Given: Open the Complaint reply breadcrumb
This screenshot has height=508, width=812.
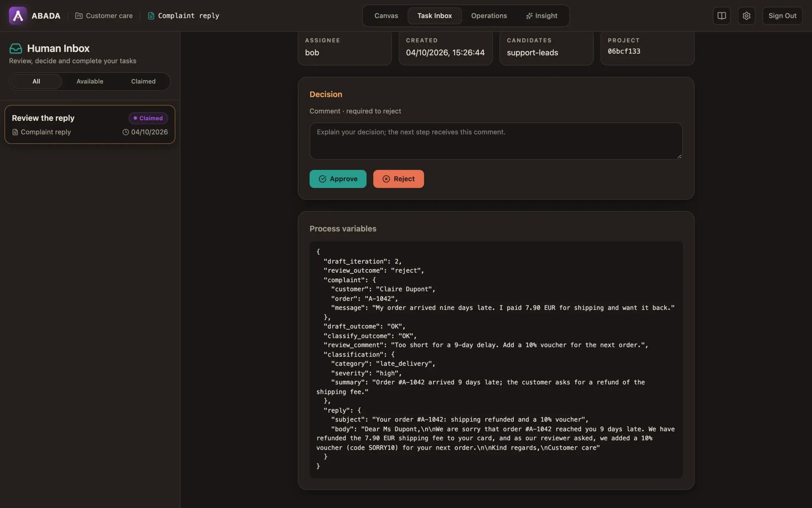Looking at the screenshot, I should tap(183, 16).
